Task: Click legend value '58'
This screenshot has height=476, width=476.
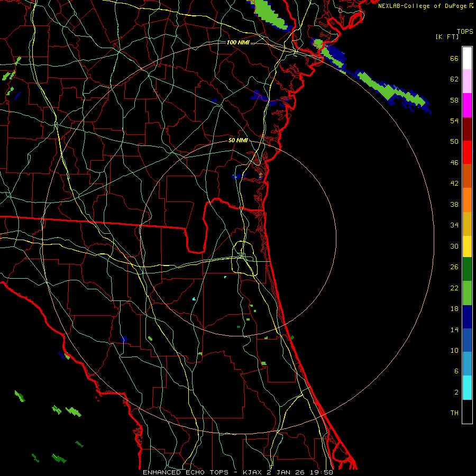Action: click(x=454, y=100)
